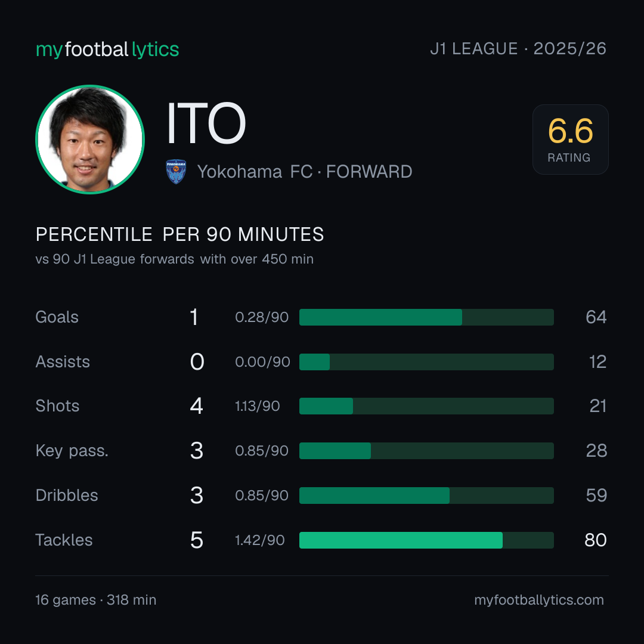Click the Tackles percentile bar
The image size is (644, 644).
(426, 540)
